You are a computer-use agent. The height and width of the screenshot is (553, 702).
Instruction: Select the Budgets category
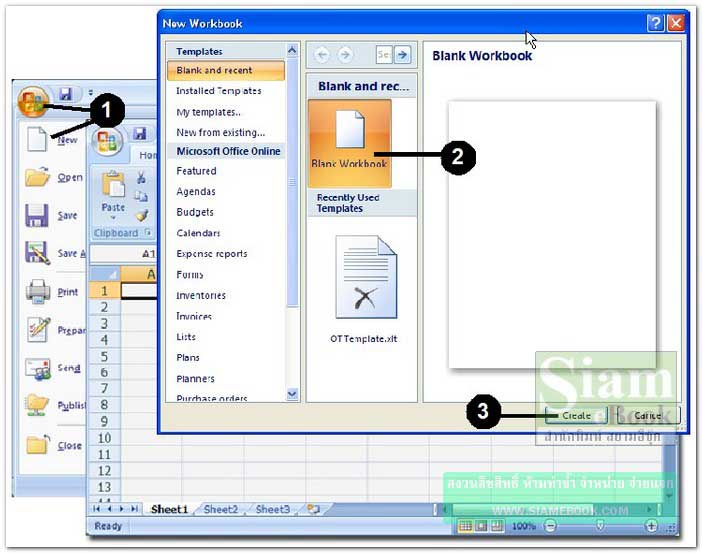195,212
